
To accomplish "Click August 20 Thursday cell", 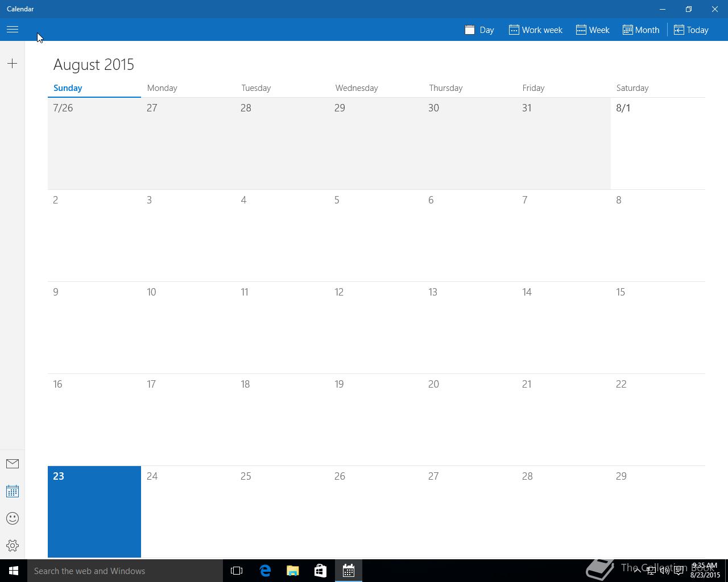I will [470, 419].
